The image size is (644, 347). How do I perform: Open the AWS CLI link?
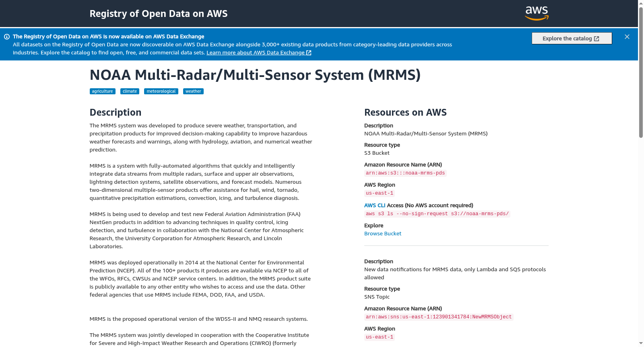point(375,206)
